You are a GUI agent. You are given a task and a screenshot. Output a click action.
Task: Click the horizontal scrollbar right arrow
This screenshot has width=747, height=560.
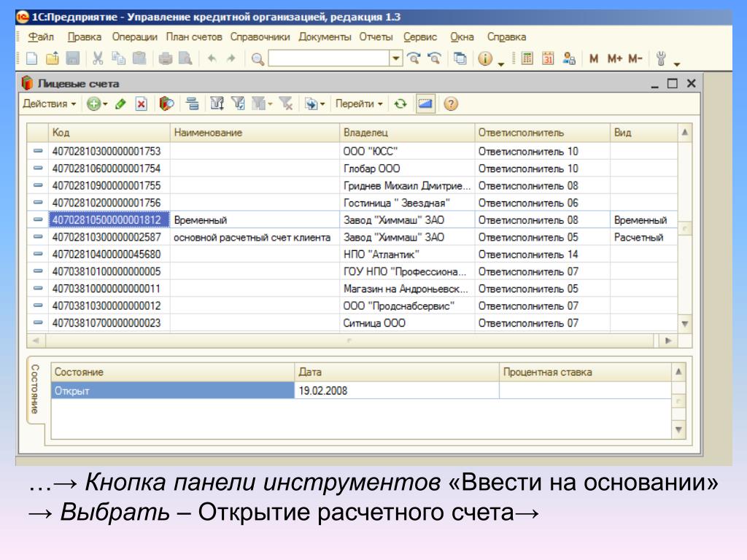(668, 341)
